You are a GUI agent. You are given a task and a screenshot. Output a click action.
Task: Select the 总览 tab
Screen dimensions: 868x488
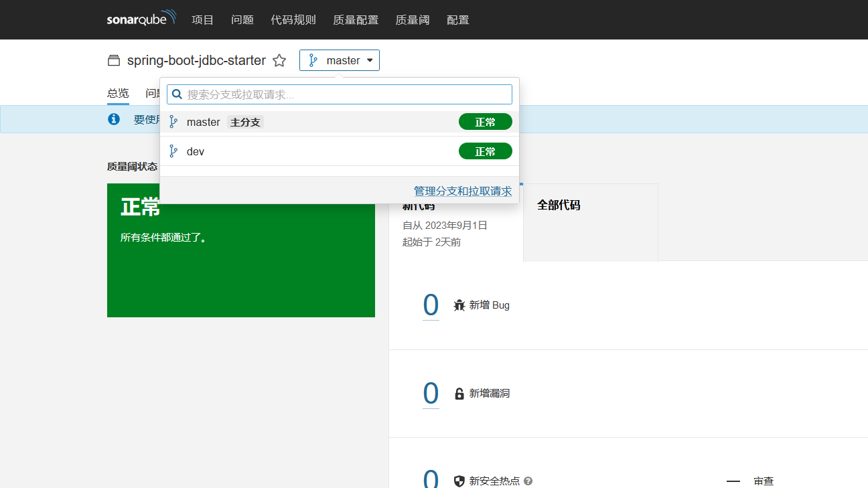[117, 92]
